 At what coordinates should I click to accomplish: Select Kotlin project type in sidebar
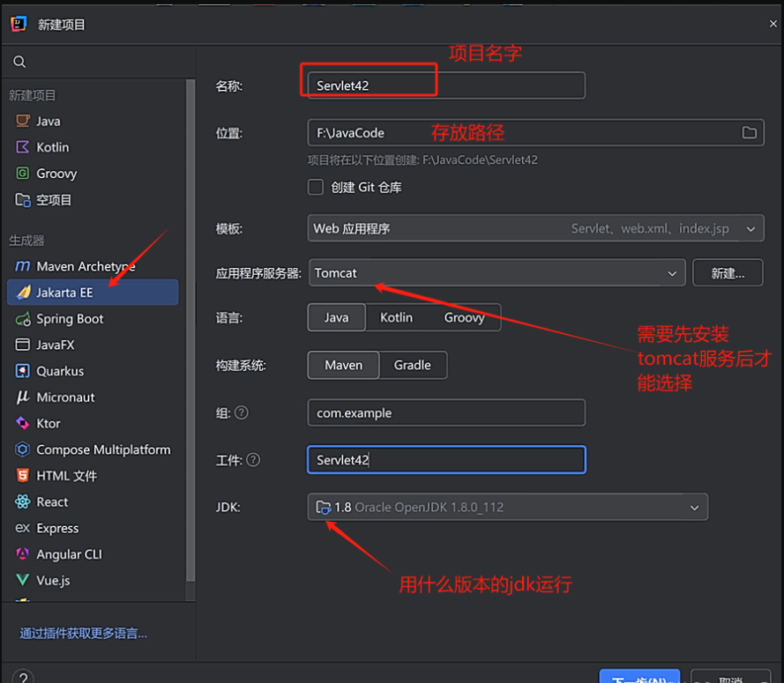pyautogui.click(x=93, y=147)
